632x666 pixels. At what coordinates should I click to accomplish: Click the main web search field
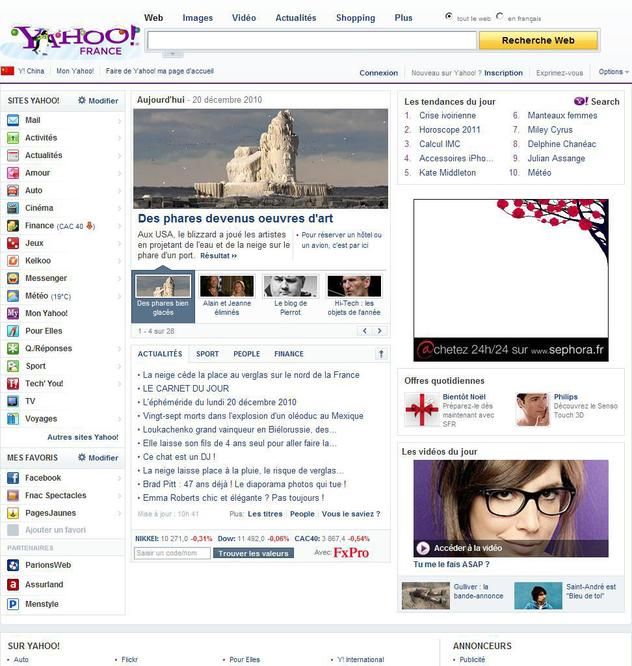pos(312,40)
